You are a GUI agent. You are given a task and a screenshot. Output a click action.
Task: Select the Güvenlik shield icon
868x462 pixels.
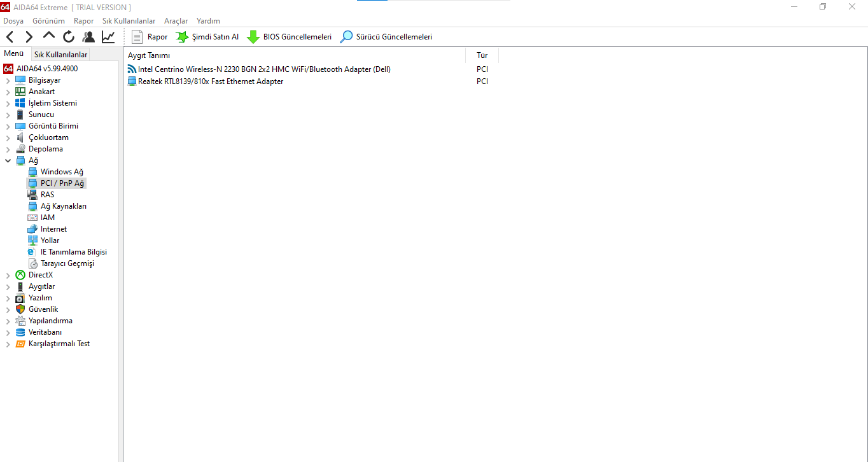point(20,309)
